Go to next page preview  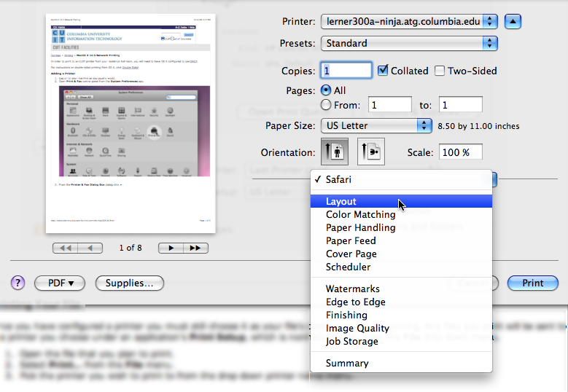pyautogui.click(x=171, y=248)
